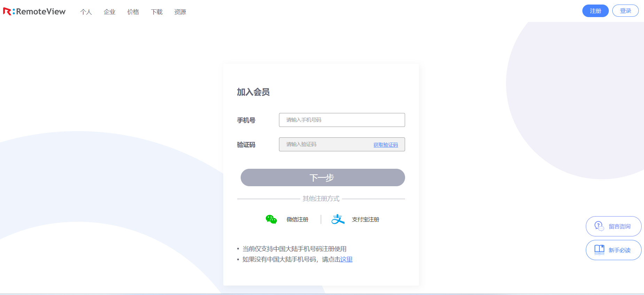Click the 验证码 label

(x=246, y=145)
